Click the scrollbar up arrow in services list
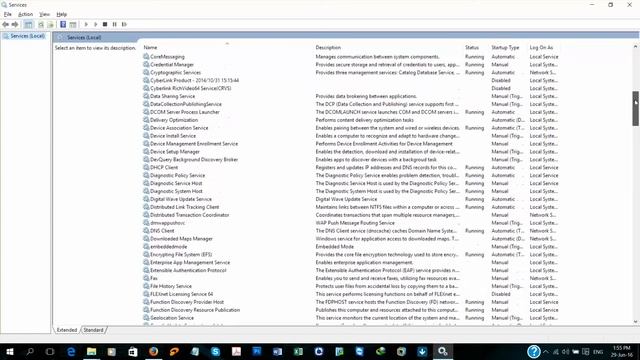The height and width of the screenshot is (360, 640). (636, 47)
